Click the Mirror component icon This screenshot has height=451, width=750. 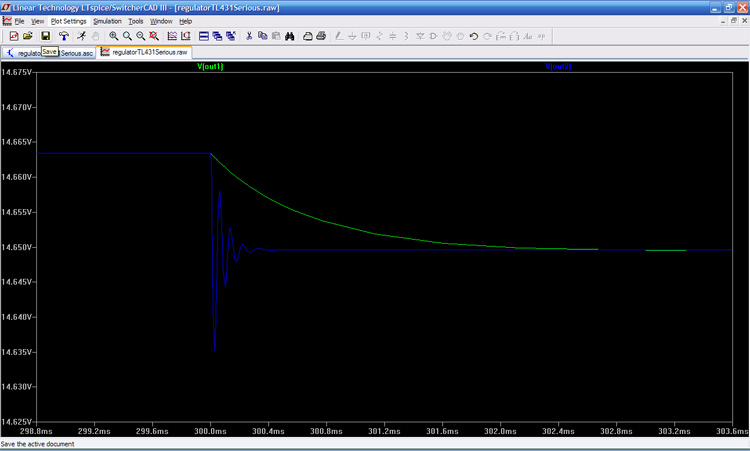pos(514,36)
